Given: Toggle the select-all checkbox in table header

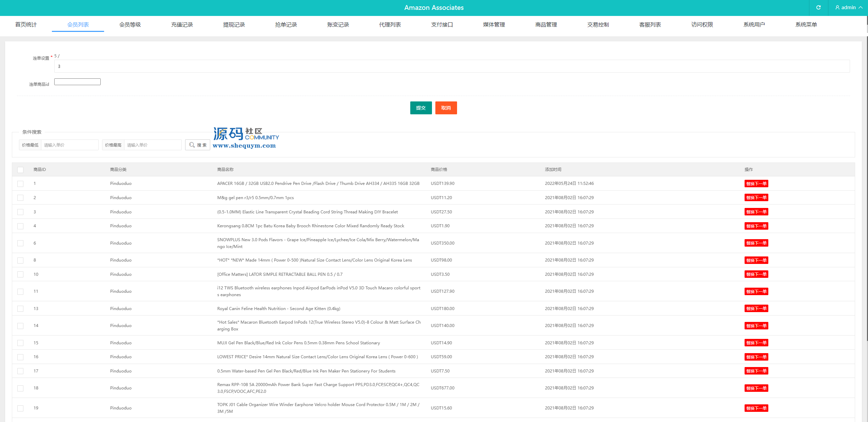Looking at the screenshot, I should (x=20, y=170).
